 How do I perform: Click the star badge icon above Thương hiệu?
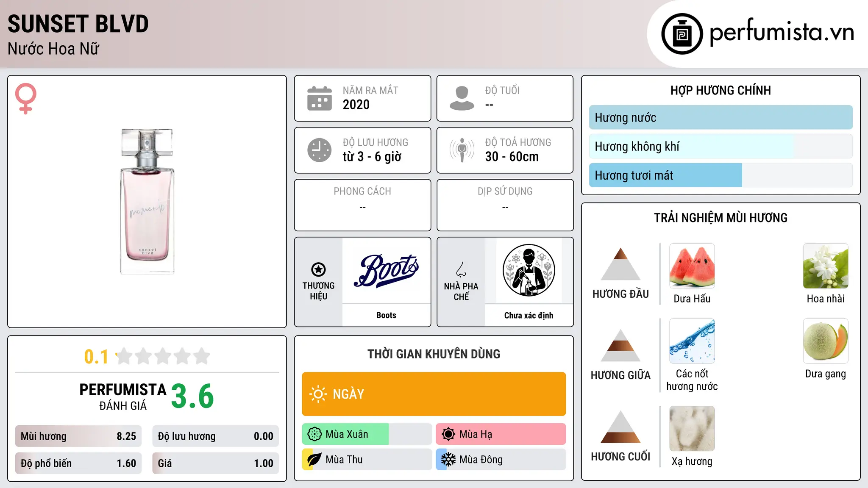(318, 269)
